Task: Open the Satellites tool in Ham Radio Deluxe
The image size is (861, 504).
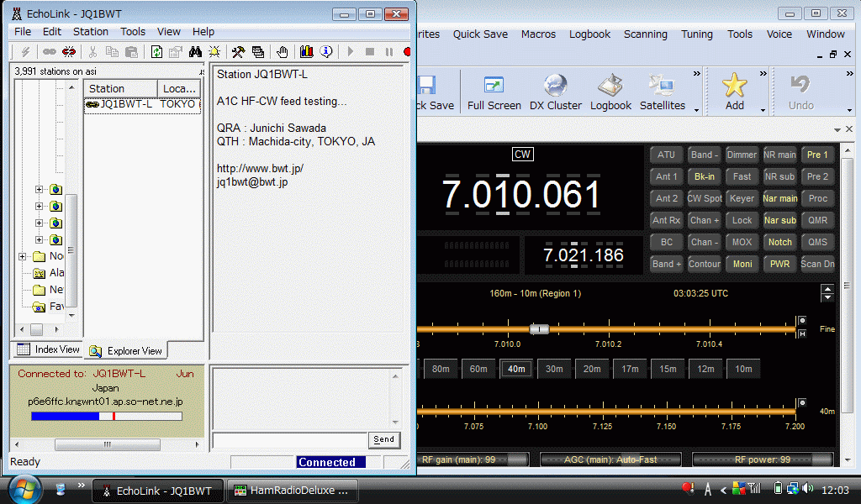Action: click(x=663, y=92)
